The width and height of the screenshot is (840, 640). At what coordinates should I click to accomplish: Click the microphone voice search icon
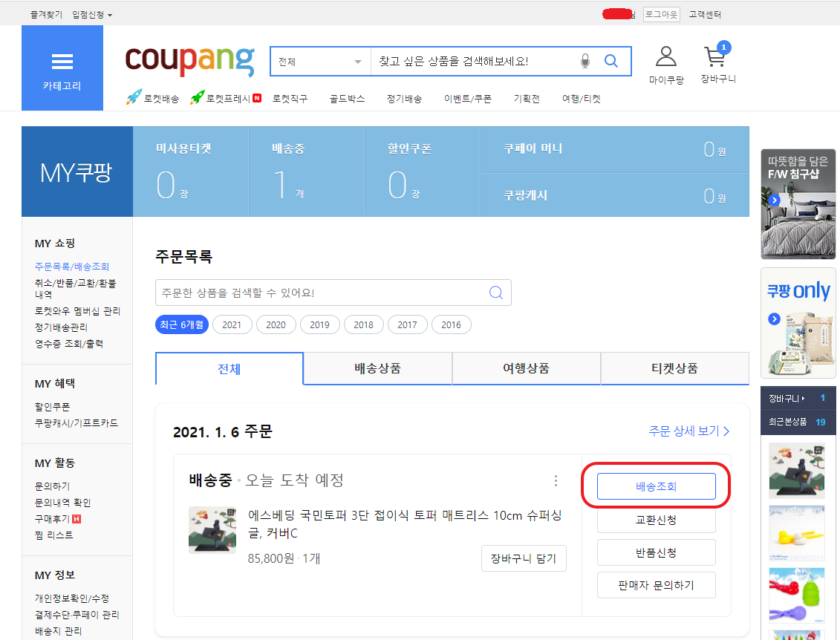pyautogui.click(x=585, y=61)
